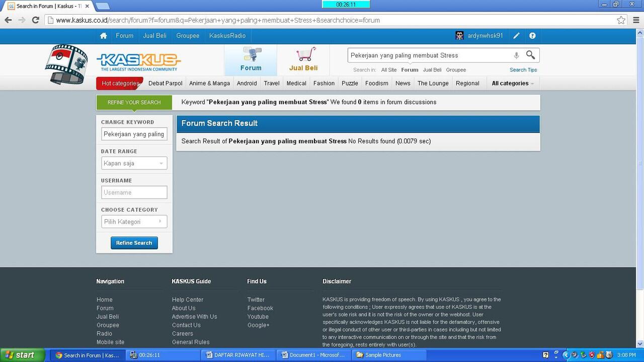Open Careers footer link

(x=182, y=334)
